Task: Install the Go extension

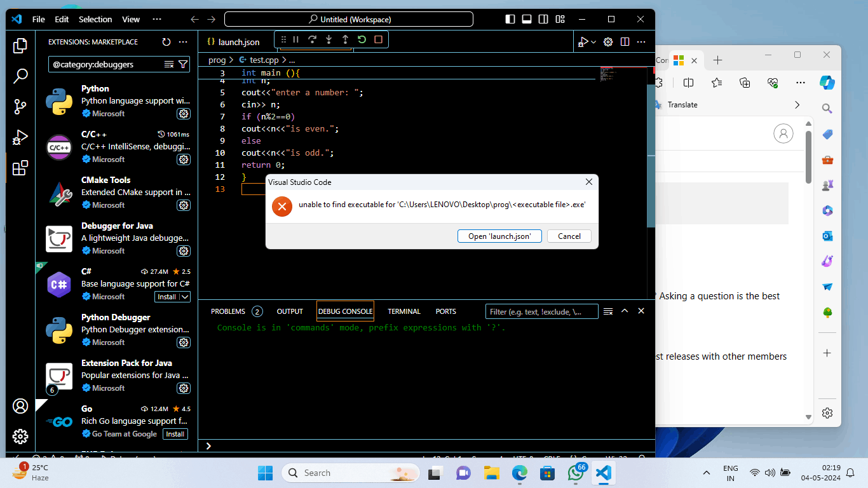Action: (175, 434)
